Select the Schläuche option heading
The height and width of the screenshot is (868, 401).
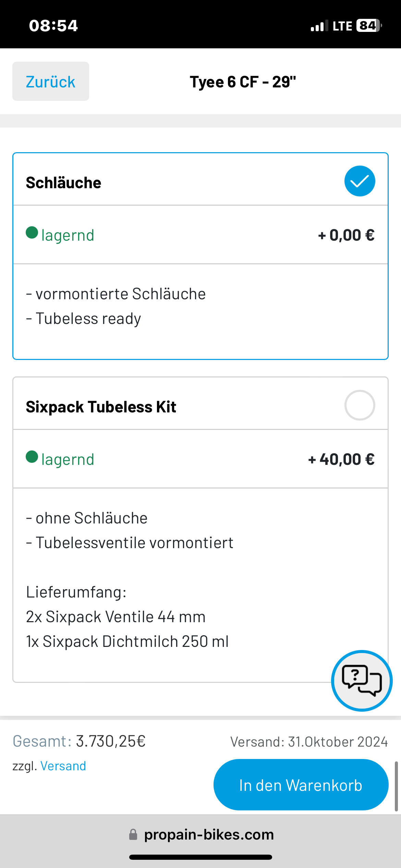tap(64, 183)
